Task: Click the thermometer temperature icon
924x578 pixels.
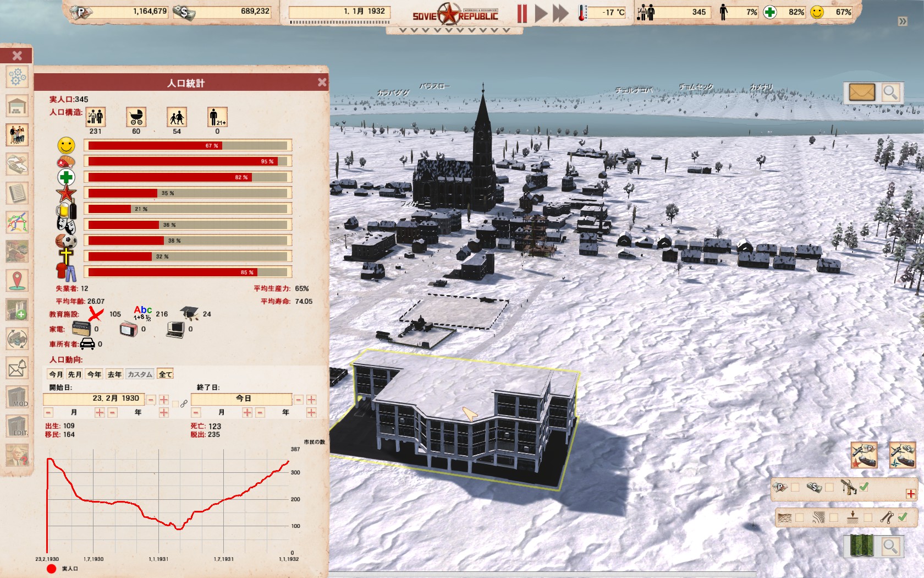Action: [x=582, y=12]
